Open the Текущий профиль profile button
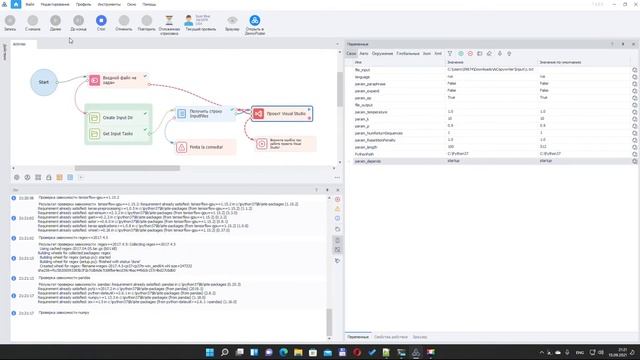This screenshot has width=640, height=360. [200, 23]
